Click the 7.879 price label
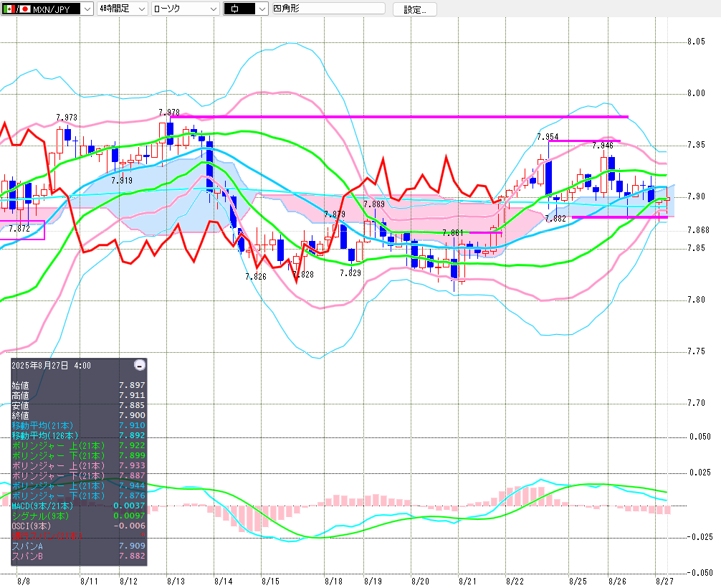721x588 pixels. point(335,214)
